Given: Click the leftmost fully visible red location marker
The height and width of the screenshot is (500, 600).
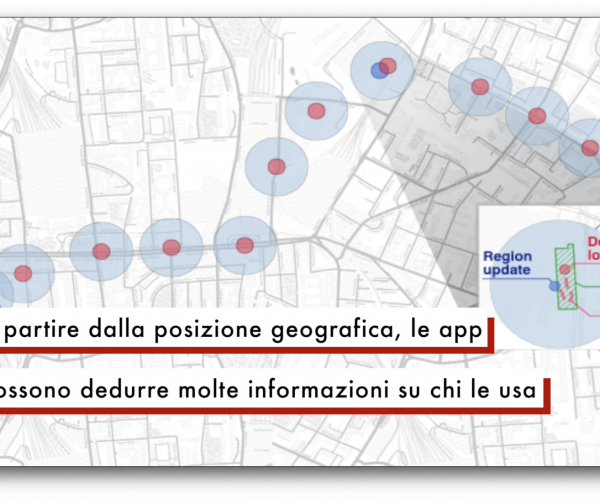Looking at the screenshot, I should coord(22,272).
